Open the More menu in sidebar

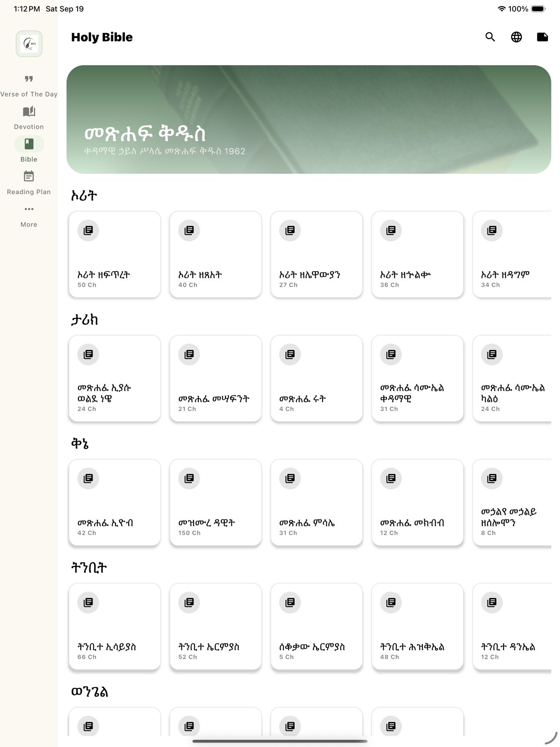coord(29,216)
